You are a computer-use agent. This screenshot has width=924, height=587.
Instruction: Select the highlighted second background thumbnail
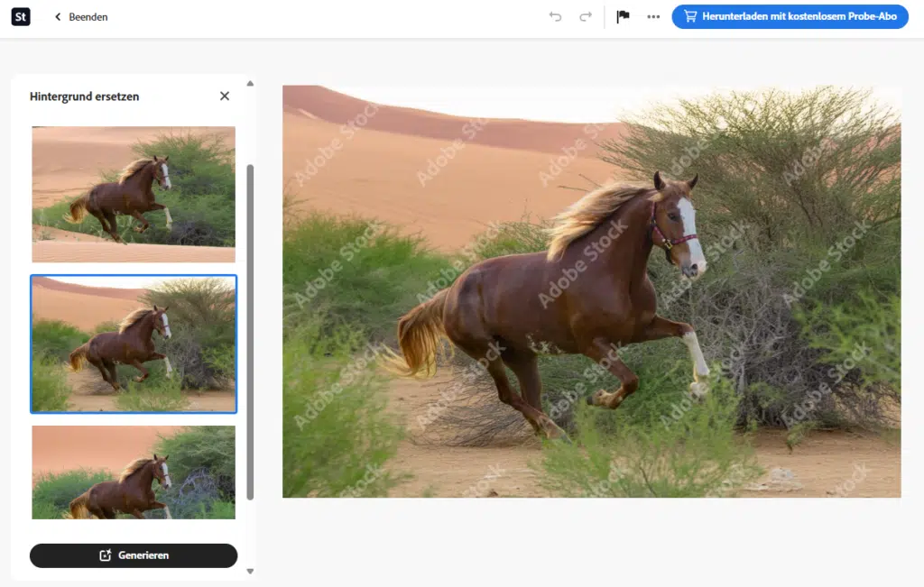tap(134, 344)
